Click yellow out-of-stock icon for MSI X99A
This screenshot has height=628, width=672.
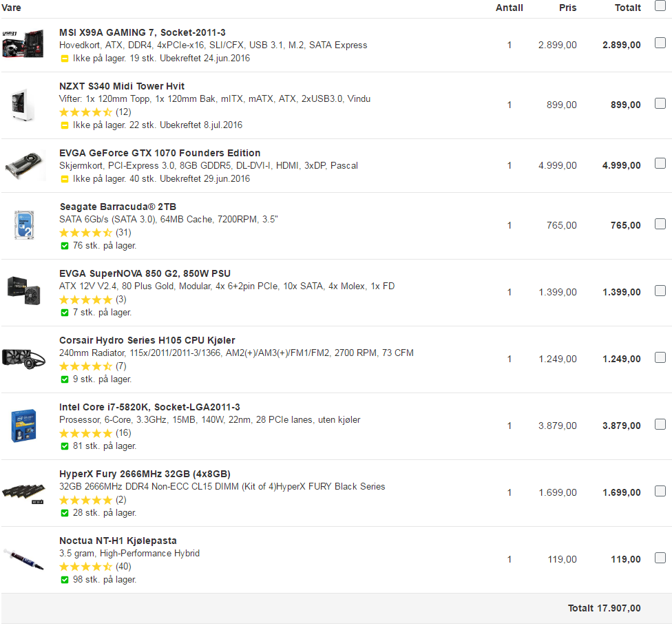point(65,59)
